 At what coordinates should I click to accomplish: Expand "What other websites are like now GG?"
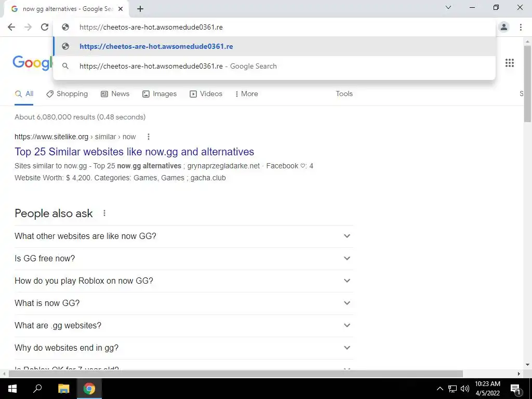click(x=184, y=236)
